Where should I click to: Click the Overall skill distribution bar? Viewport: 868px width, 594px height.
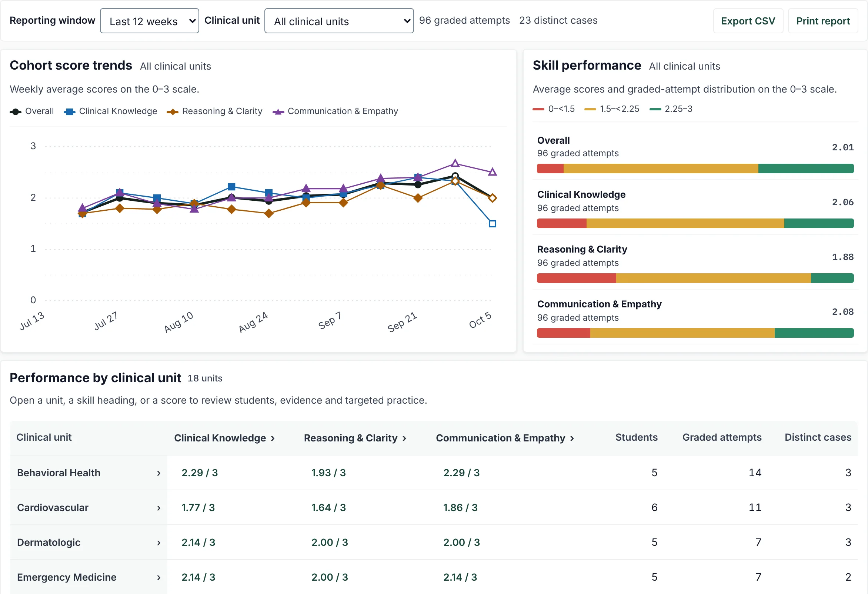point(695,168)
